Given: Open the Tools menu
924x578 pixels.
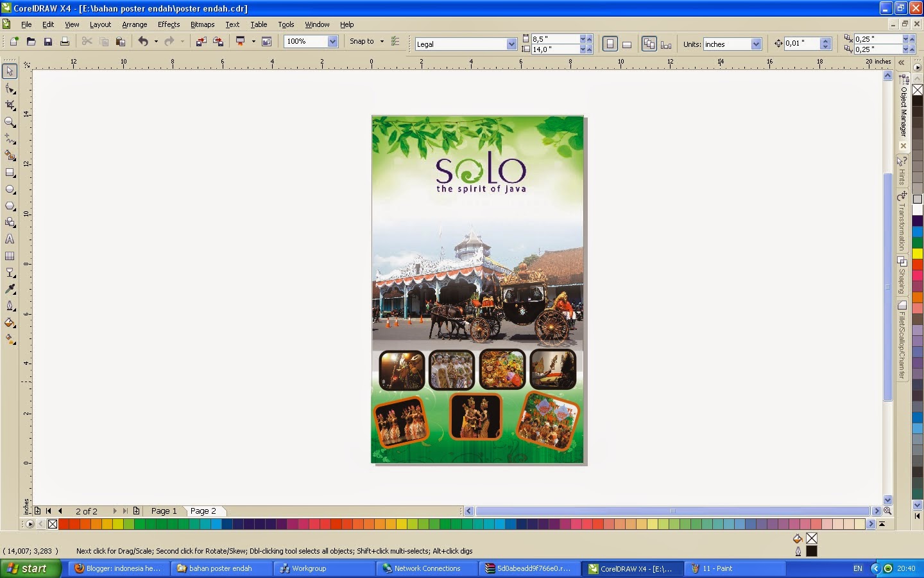Looking at the screenshot, I should tap(286, 24).
